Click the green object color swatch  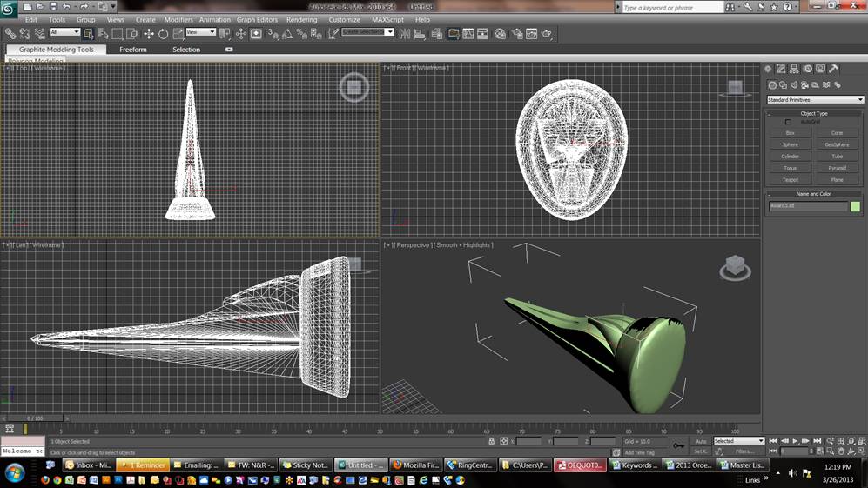[x=856, y=206]
